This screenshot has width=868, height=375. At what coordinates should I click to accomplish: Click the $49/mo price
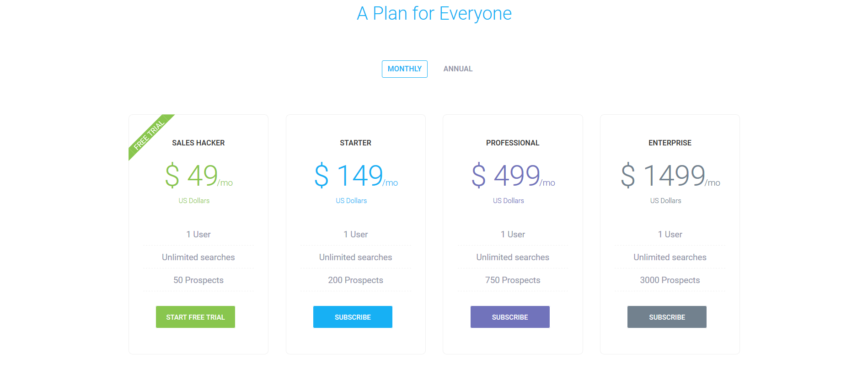pos(198,176)
